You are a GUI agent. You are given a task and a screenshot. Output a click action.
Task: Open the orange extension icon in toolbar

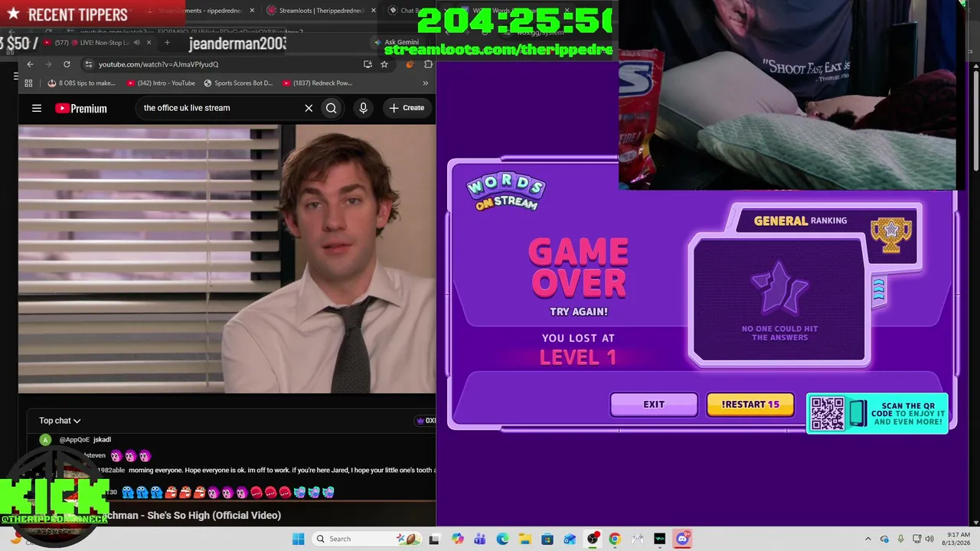tap(410, 64)
